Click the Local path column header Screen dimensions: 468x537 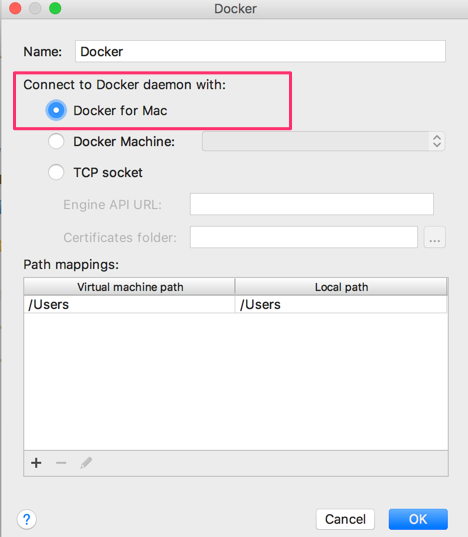coord(341,287)
